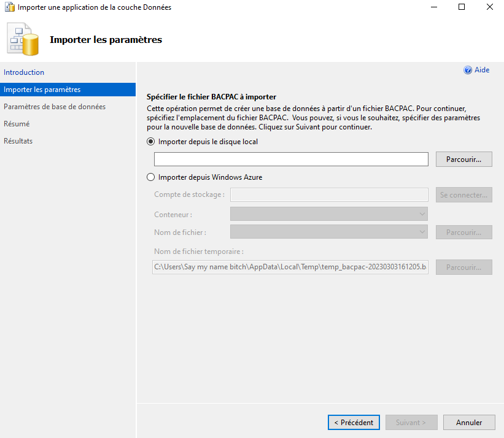The image size is (504, 438).
Task: Click Parcourir next to the local file path
Action: tap(464, 159)
